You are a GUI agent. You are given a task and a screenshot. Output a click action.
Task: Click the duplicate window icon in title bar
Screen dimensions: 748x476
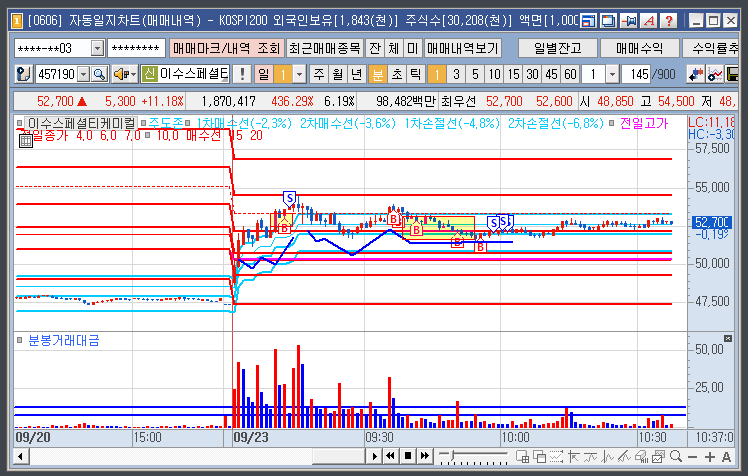[x=609, y=21]
